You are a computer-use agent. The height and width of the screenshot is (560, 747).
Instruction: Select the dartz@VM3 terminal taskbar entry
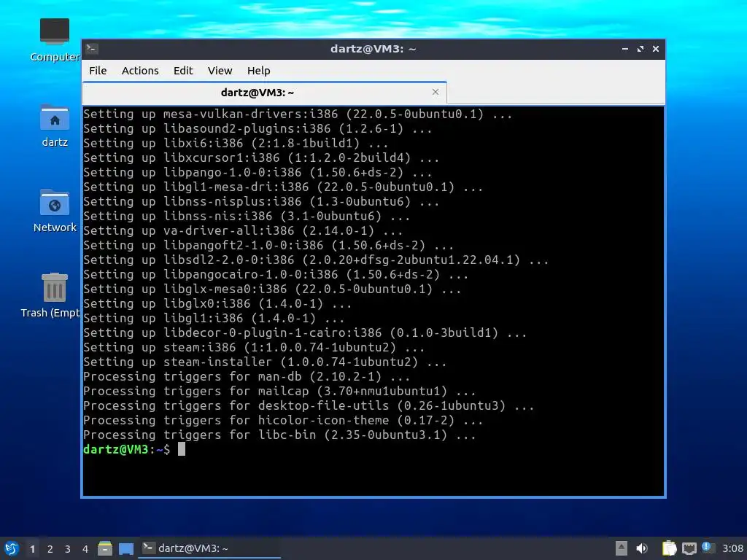coord(209,548)
